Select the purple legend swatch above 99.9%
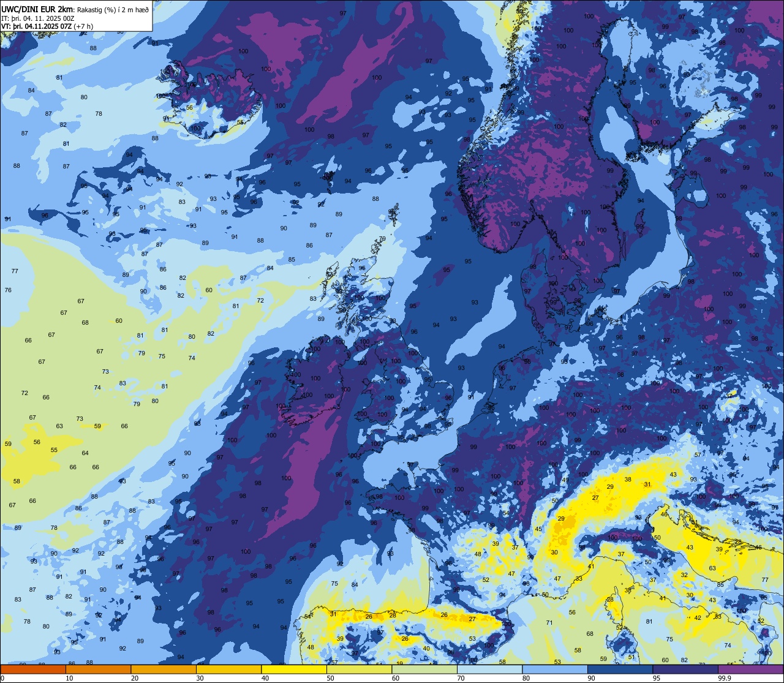The height and width of the screenshot is (683, 784). pyautogui.click(x=750, y=670)
